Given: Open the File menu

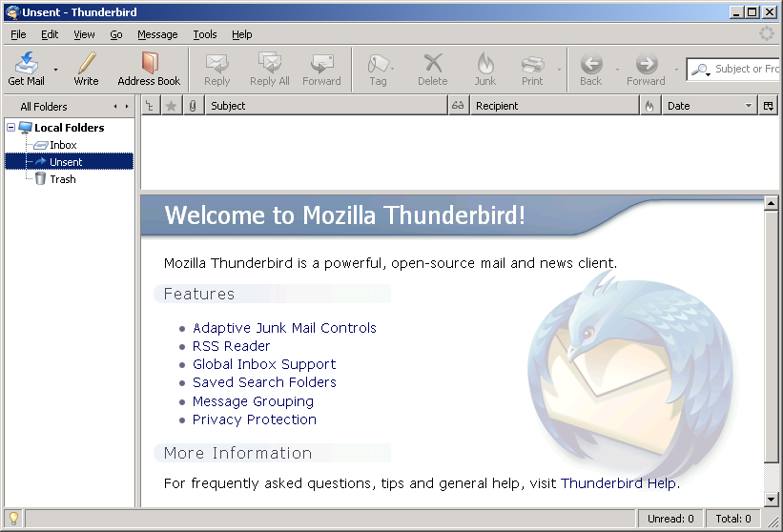Looking at the screenshot, I should tap(18, 34).
